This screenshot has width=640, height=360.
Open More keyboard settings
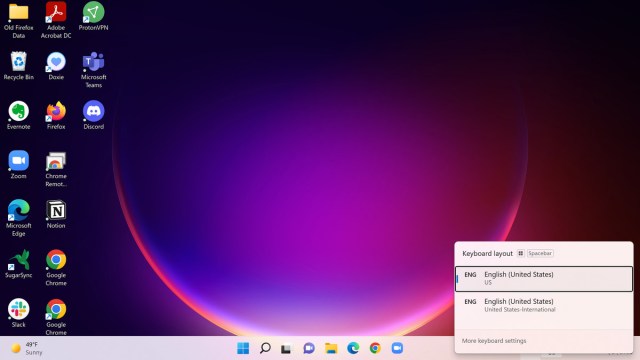[494, 340]
